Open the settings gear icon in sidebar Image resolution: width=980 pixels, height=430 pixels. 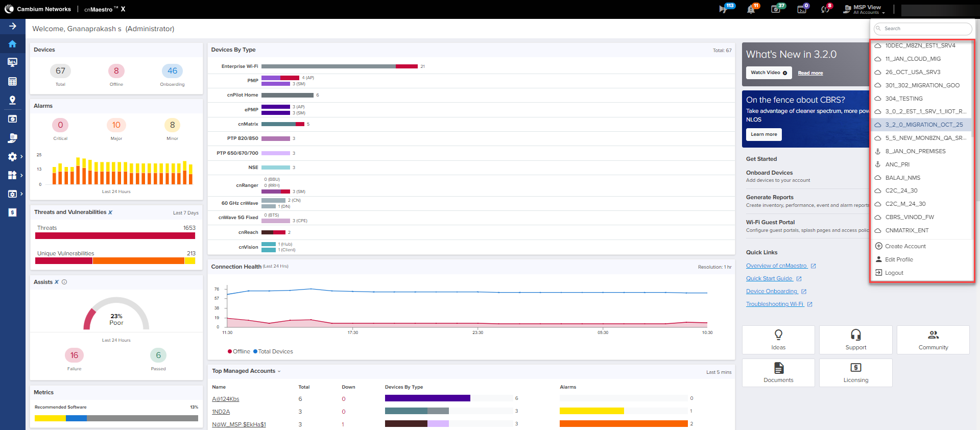12,157
